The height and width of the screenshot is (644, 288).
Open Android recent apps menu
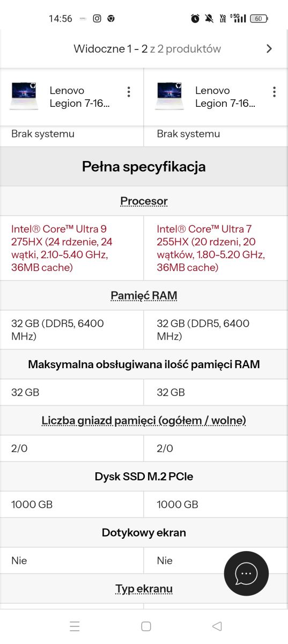(75, 626)
